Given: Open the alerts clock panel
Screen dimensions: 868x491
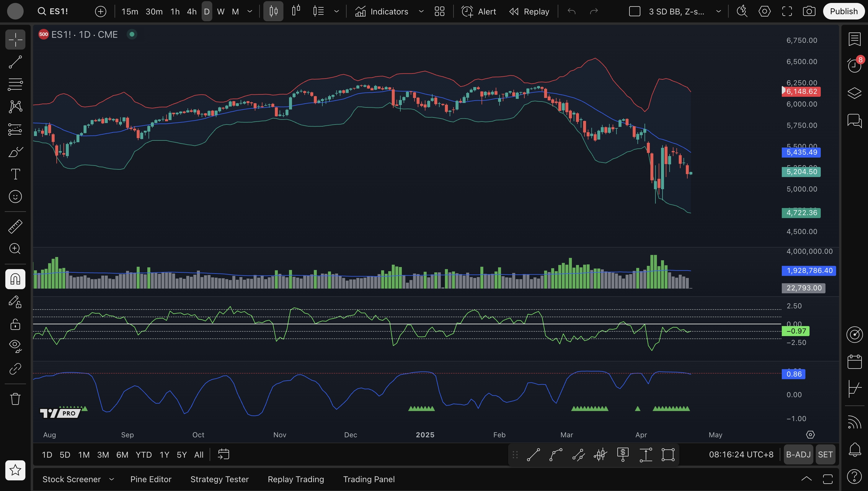Looking at the screenshot, I should [x=854, y=65].
